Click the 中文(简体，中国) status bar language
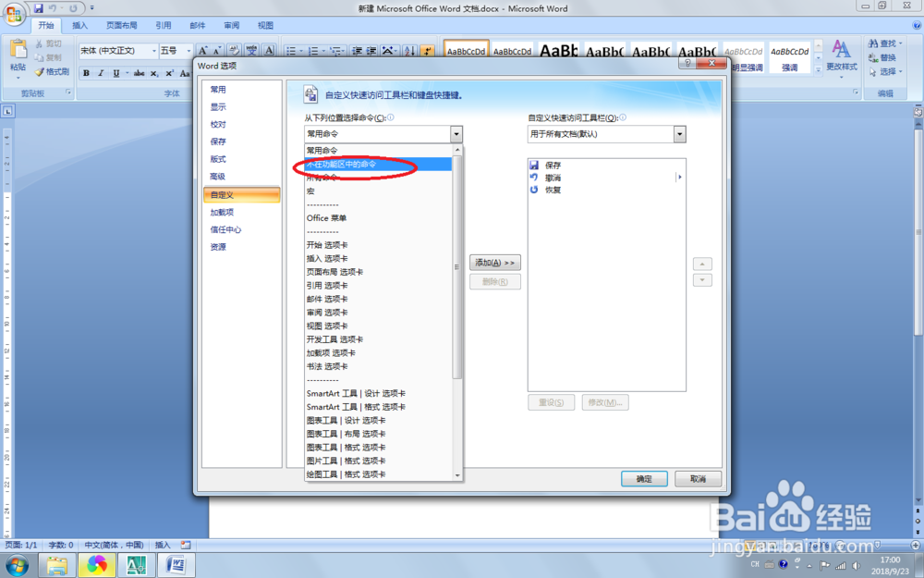924x578 pixels. 114,545
